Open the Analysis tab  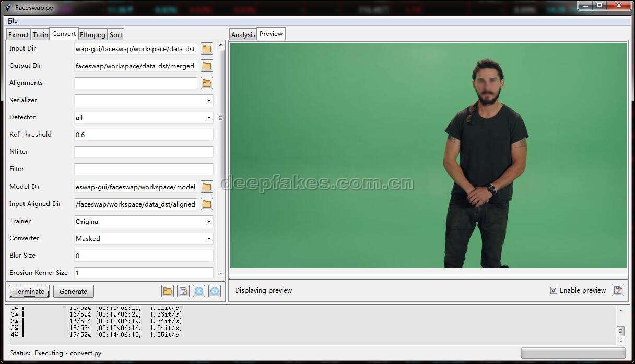tap(243, 34)
